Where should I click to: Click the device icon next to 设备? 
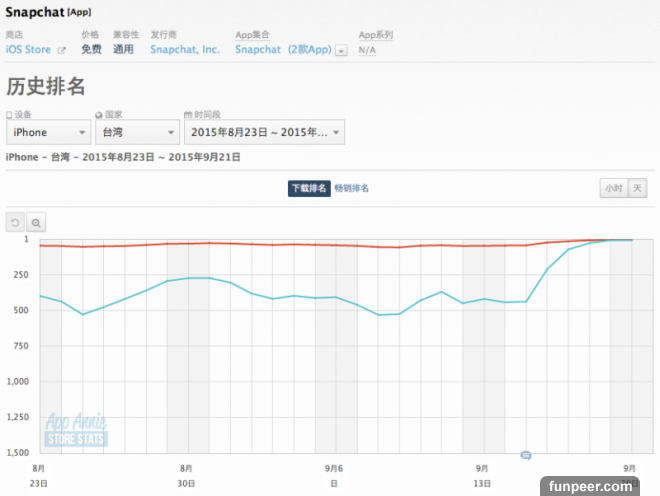tap(9, 115)
